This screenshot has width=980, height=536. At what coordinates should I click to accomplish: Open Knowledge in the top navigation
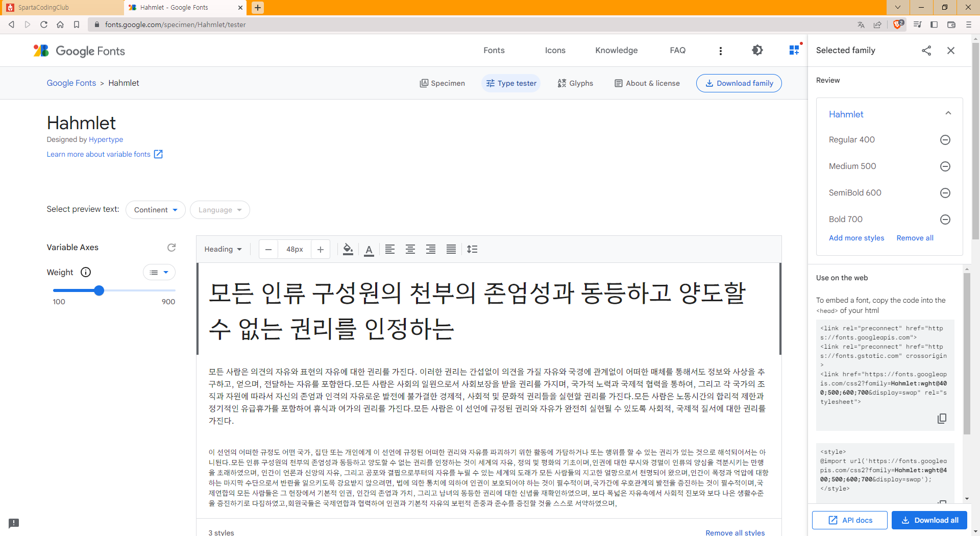point(617,51)
